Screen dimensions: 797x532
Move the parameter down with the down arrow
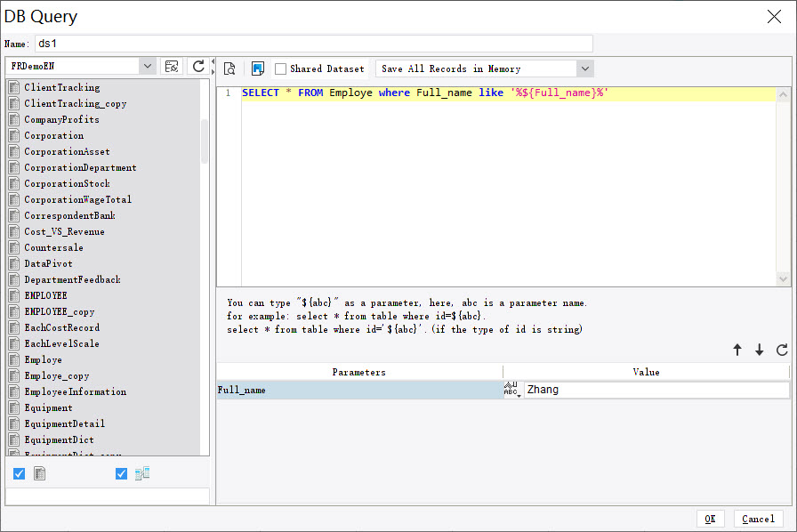click(759, 350)
